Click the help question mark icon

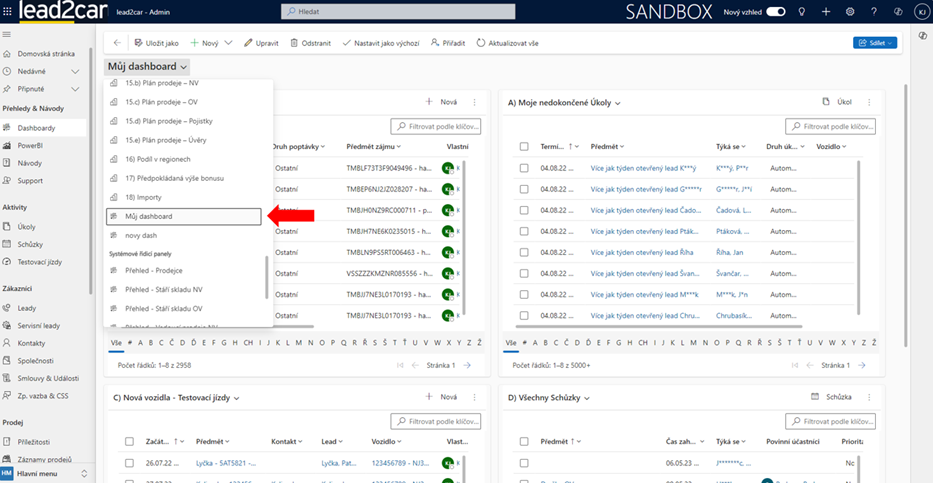click(x=874, y=12)
